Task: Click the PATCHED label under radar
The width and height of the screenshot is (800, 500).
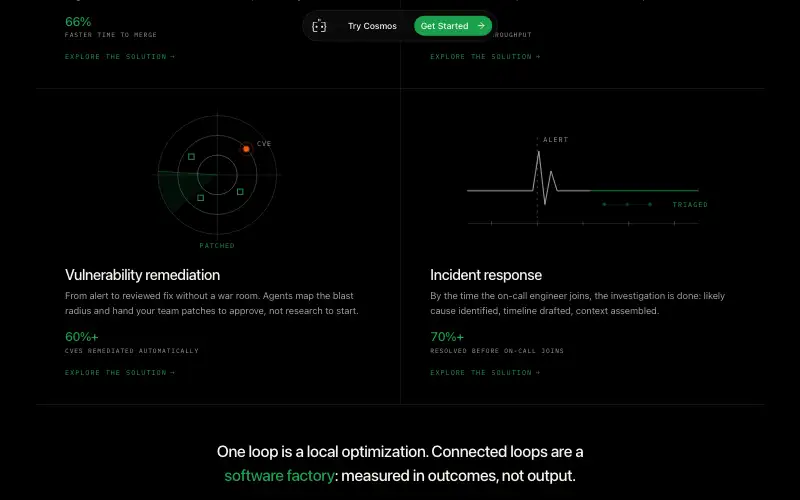Action: pos(217,245)
